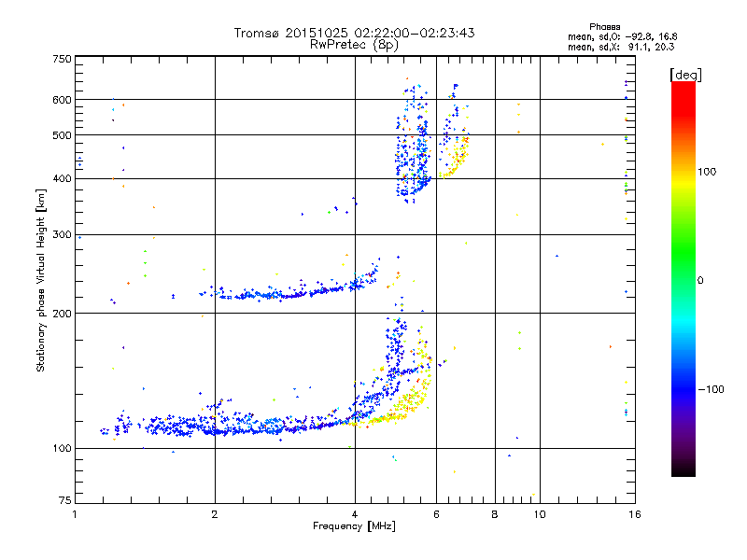Click the '[deg]' colorbar label

pos(685,75)
